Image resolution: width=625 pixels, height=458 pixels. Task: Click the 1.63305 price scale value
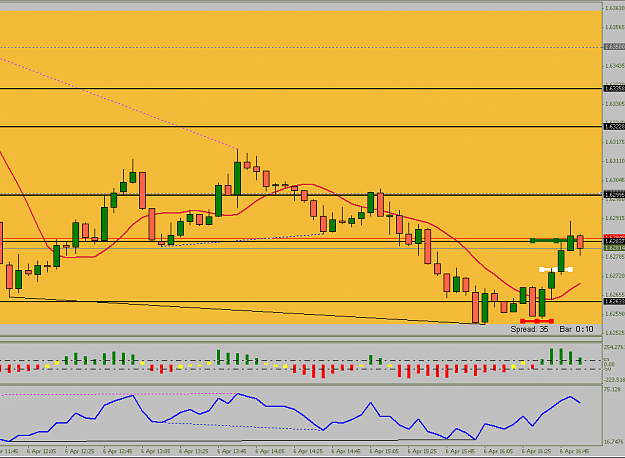tap(615, 104)
